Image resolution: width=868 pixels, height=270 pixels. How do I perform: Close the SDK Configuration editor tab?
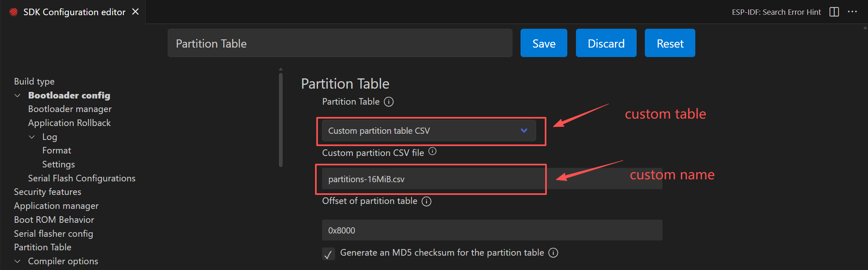(135, 12)
